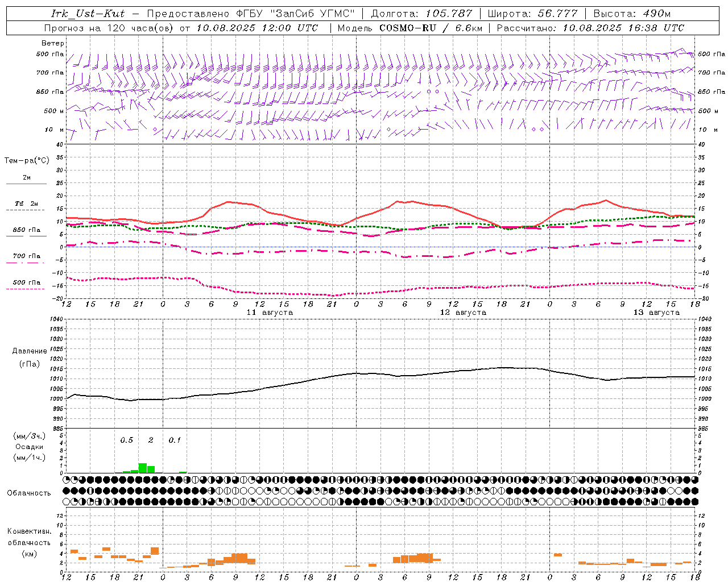The height and width of the screenshot is (582, 728).
Task: Click the tallest green precipitation bar
Action: (143, 468)
